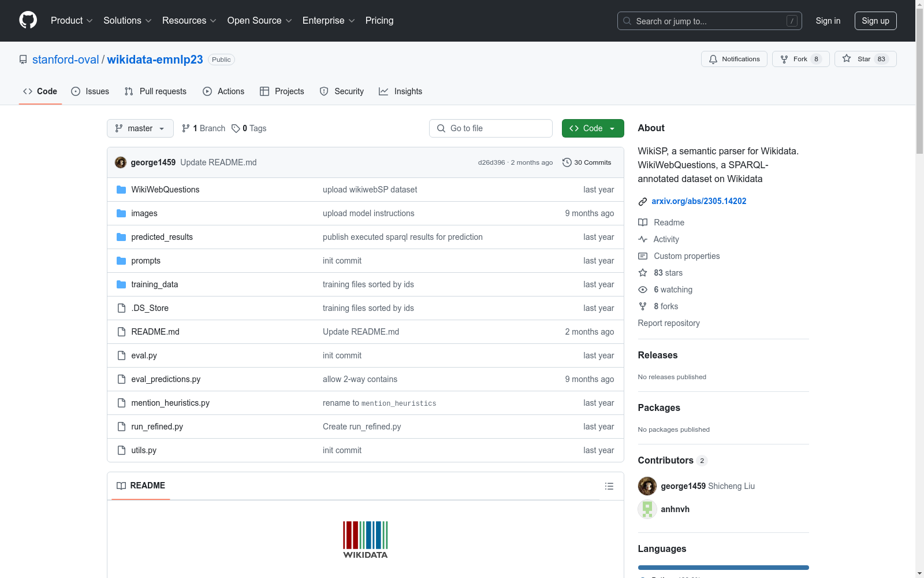
Task: Click the run_refined.py file icon
Action: click(121, 427)
